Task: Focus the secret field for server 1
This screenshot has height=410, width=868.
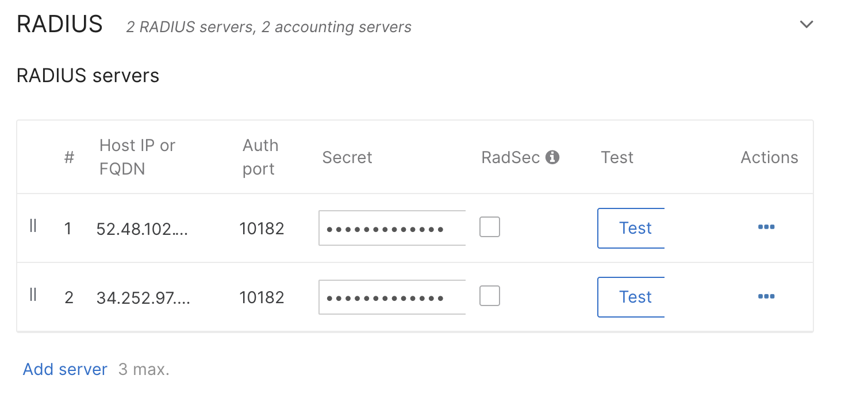Action: 392,228
